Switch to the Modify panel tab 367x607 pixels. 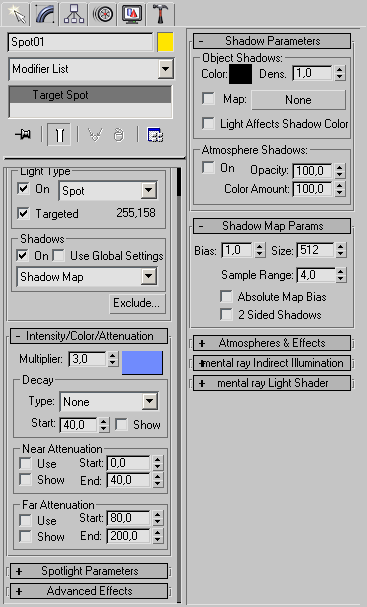(x=45, y=14)
